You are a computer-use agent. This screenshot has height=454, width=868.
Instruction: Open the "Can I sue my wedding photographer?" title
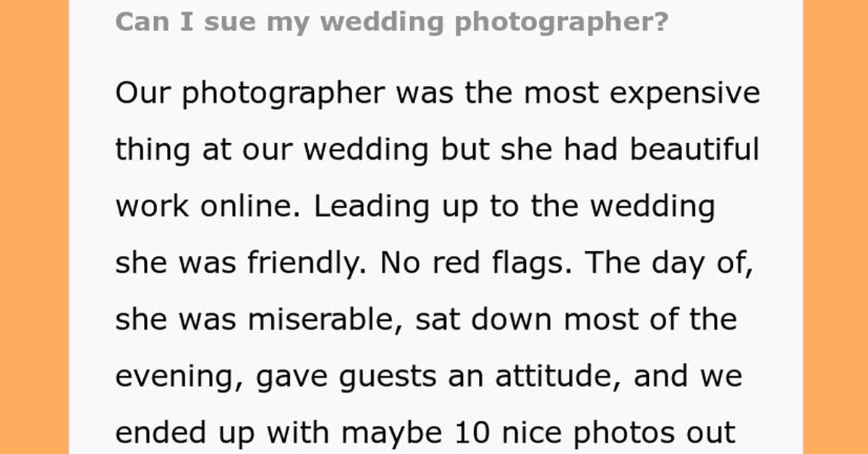[391, 22]
